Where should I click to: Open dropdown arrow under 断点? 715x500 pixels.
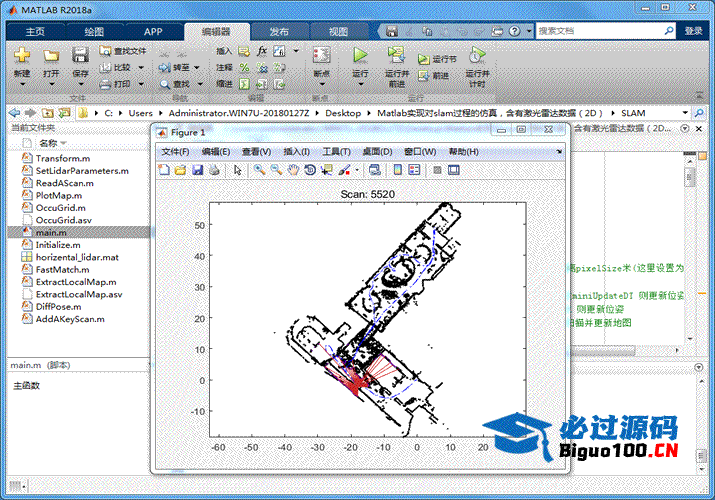coord(321,84)
